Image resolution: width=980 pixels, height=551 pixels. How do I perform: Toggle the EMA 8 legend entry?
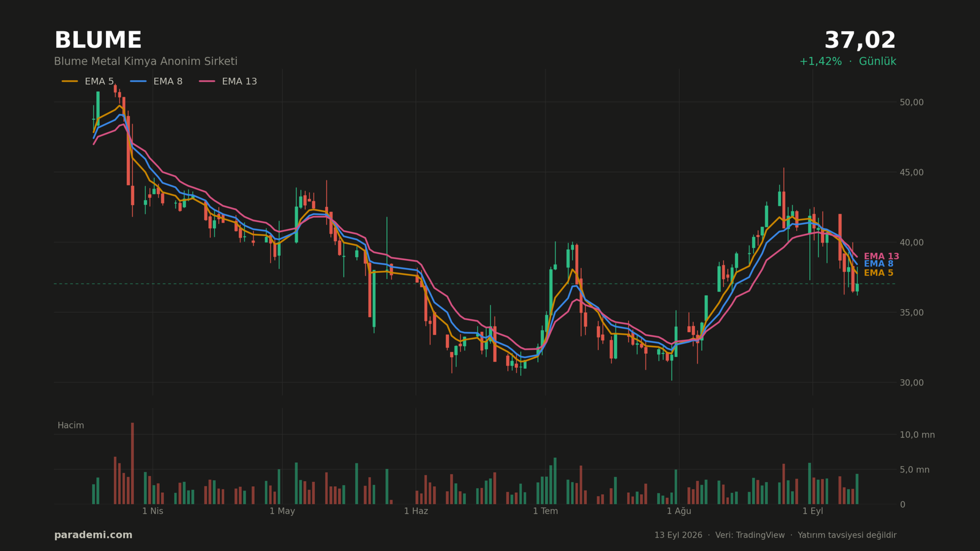tap(156, 81)
